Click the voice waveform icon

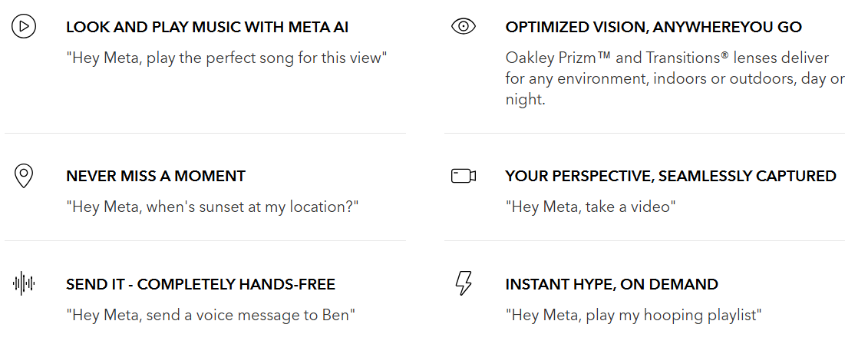click(x=24, y=284)
